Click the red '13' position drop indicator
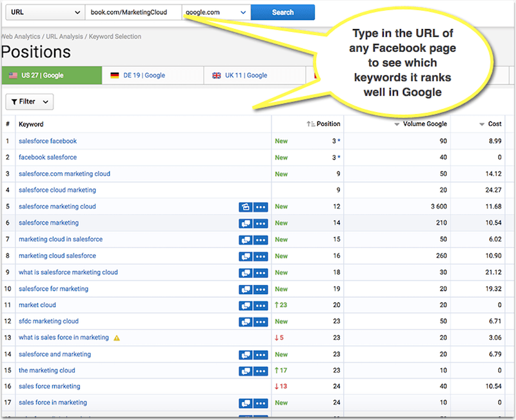This screenshot has width=516, height=420. pos(281,386)
